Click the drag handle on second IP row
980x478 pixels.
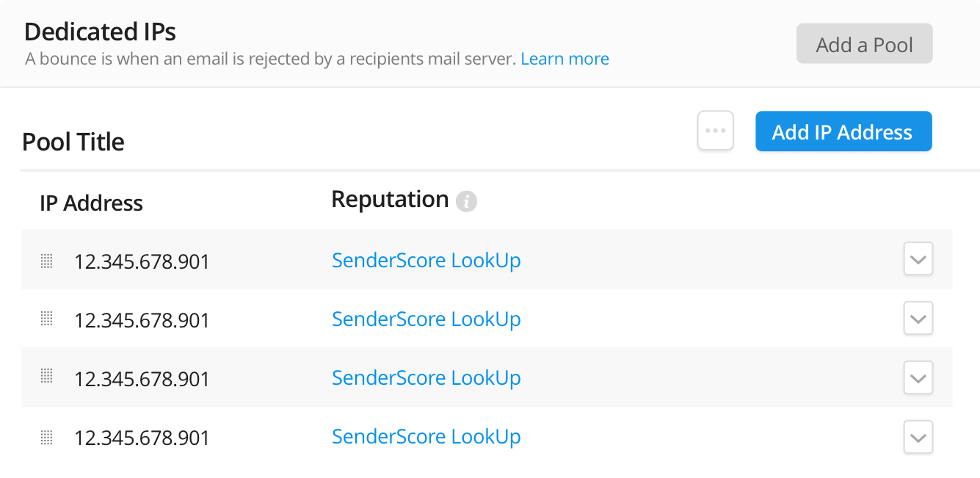[46, 319]
